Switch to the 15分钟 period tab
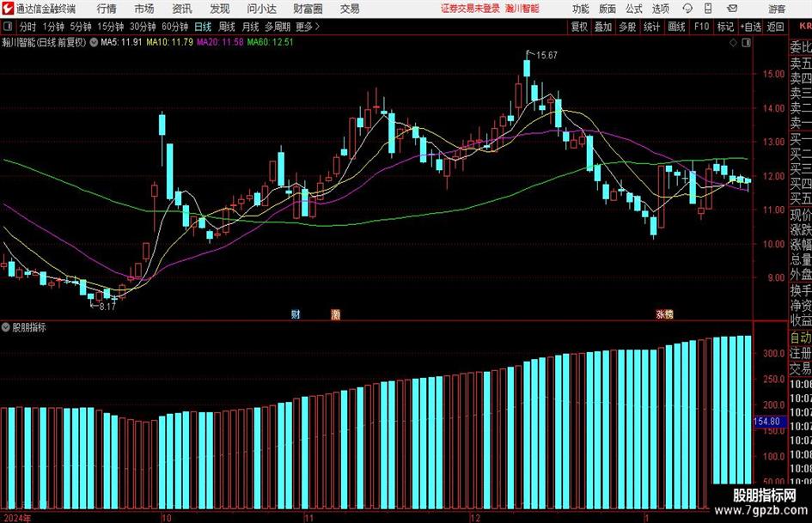The width and height of the screenshot is (812, 523). pos(111,27)
